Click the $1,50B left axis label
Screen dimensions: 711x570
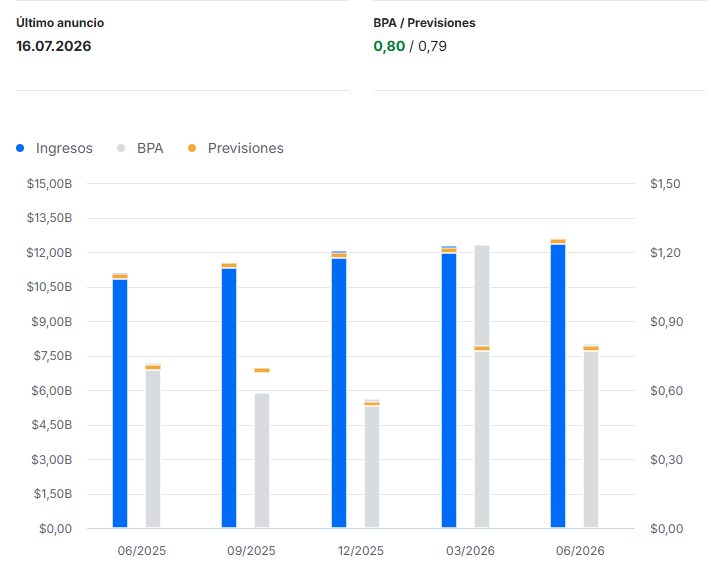point(53,494)
